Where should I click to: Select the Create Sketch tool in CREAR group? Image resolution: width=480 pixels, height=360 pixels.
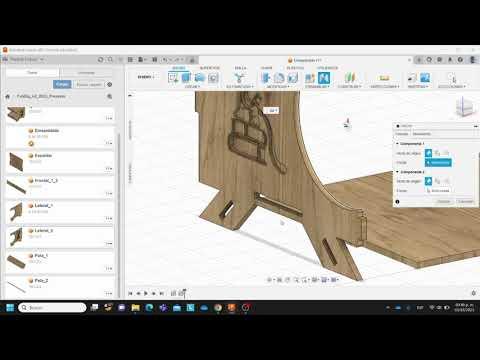point(173,78)
